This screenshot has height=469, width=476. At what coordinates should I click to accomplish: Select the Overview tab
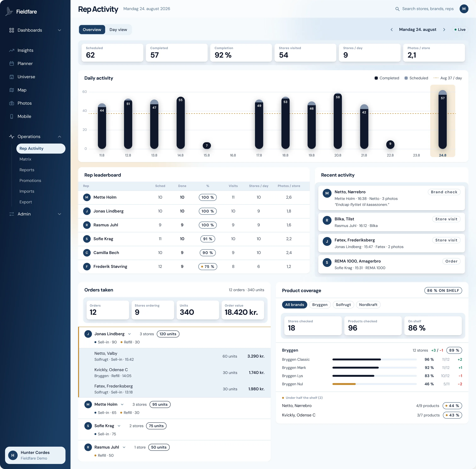(x=92, y=30)
